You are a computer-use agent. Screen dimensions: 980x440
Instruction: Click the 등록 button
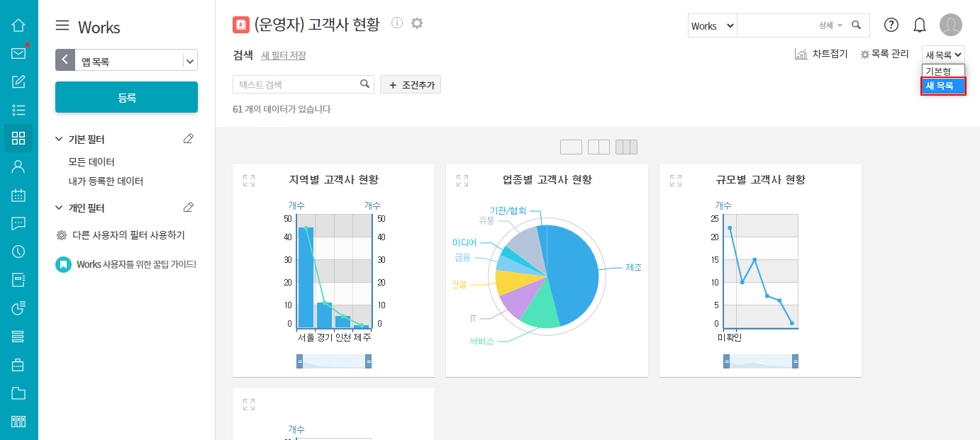point(126,97)
